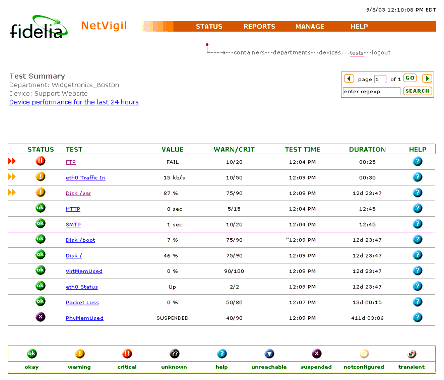Open the Packet Loss test link
The image size is (444, 380).
[x=82, y=303]
